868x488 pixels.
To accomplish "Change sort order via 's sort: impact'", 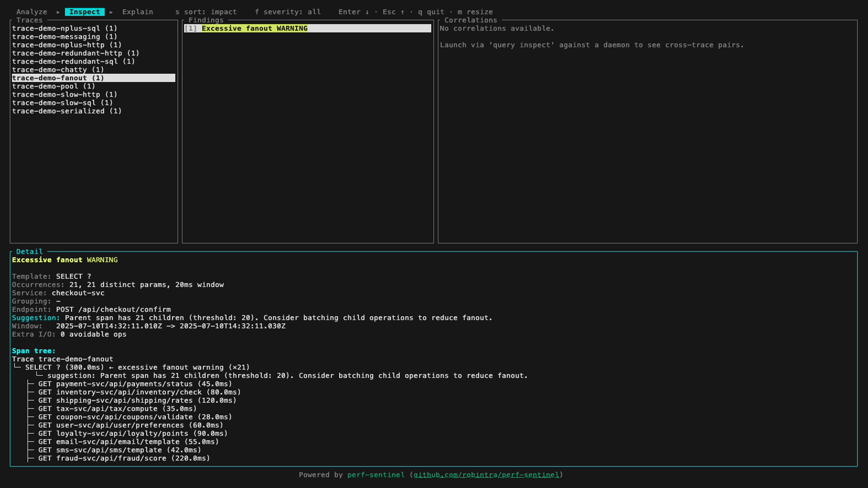I will click(x=206, y=12).
